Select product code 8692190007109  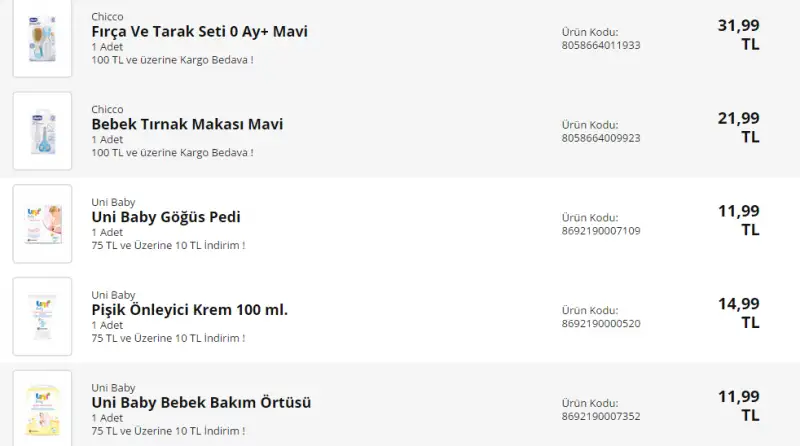(x=601, y=231)
